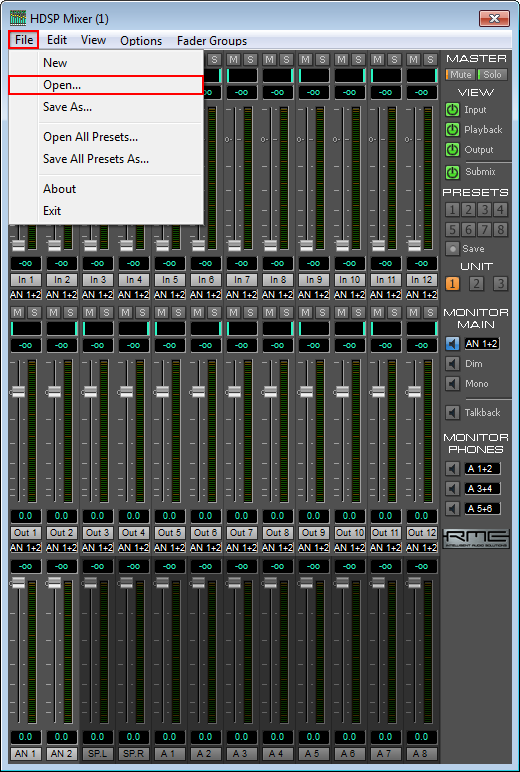
Task: Mute input channel In 7
Action: [x=234, y=60]
